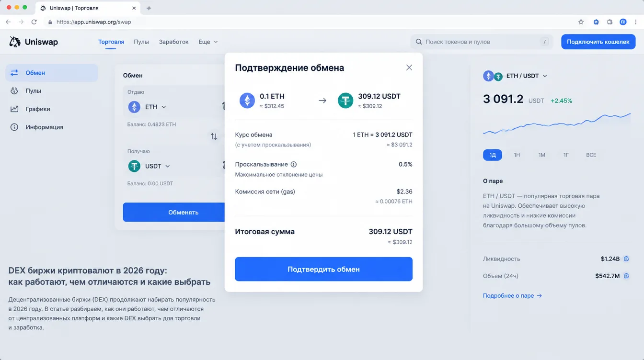The width and height of the screenshot is (644, 360).
Task: Focus the Поиск токенов и пулов search field
Action: pos(482,42)
